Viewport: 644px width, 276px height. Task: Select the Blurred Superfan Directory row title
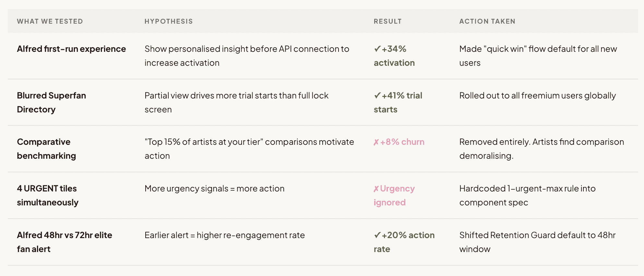tap(51, 102)
